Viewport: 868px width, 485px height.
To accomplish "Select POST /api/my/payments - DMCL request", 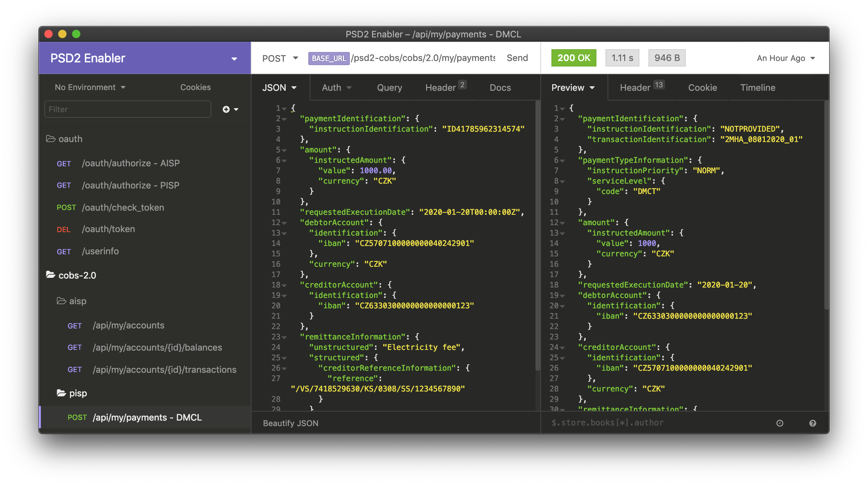I will click(145, 417).
